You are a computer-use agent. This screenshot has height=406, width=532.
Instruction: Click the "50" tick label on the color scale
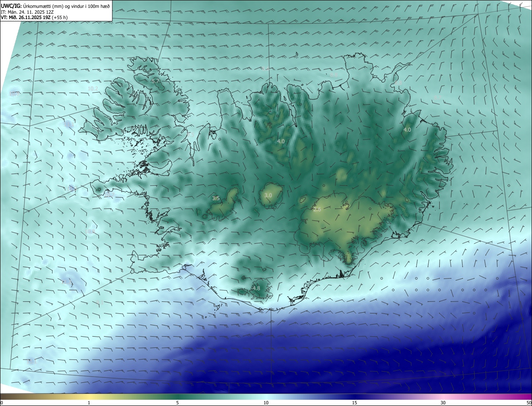point(528,403)
